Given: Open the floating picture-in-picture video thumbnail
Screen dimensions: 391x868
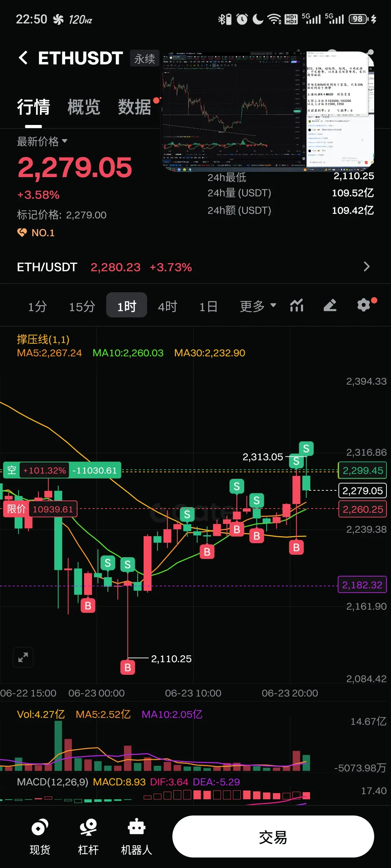Looking at the screenshot, I should tap(268, 111).
